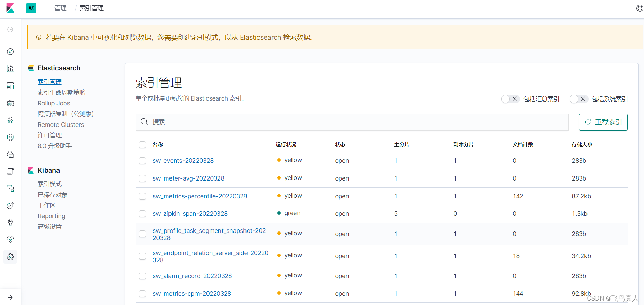The width and height of the screenshot is (644, 305).
Task: Open the default space avatar badge
Action: 31,8
